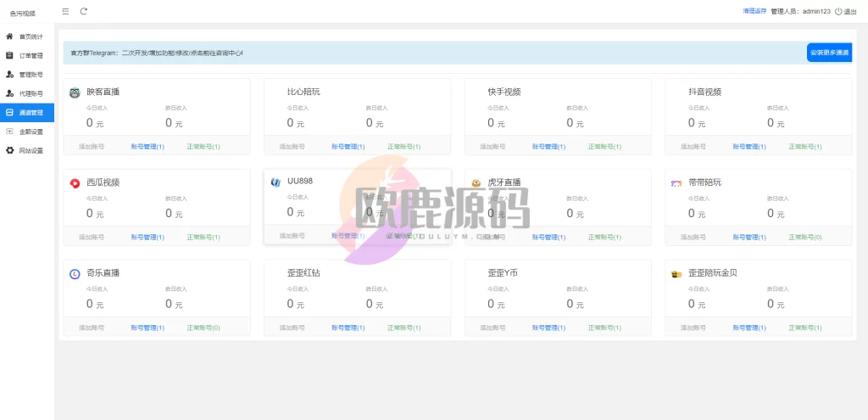Open 金额设置 menu item
This screenshot has height=420, width=868.
pyautogui.click(x=27, y=132)
